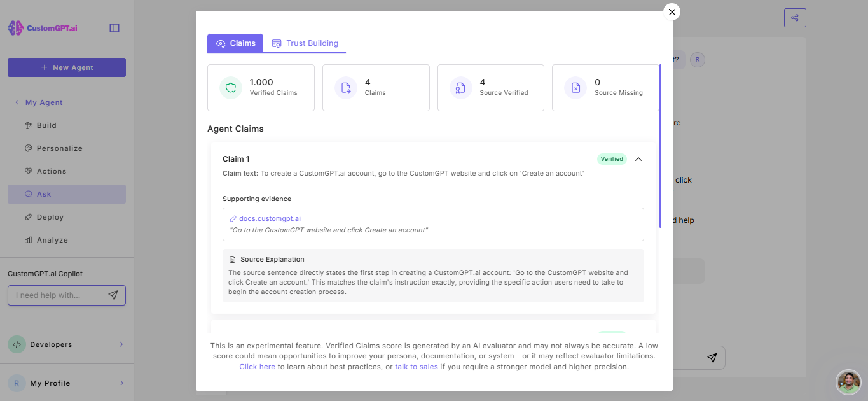Screen dimensions: 868x401
Task: Send chat message with paper plane icon
Action: click(x=712, y=358)
